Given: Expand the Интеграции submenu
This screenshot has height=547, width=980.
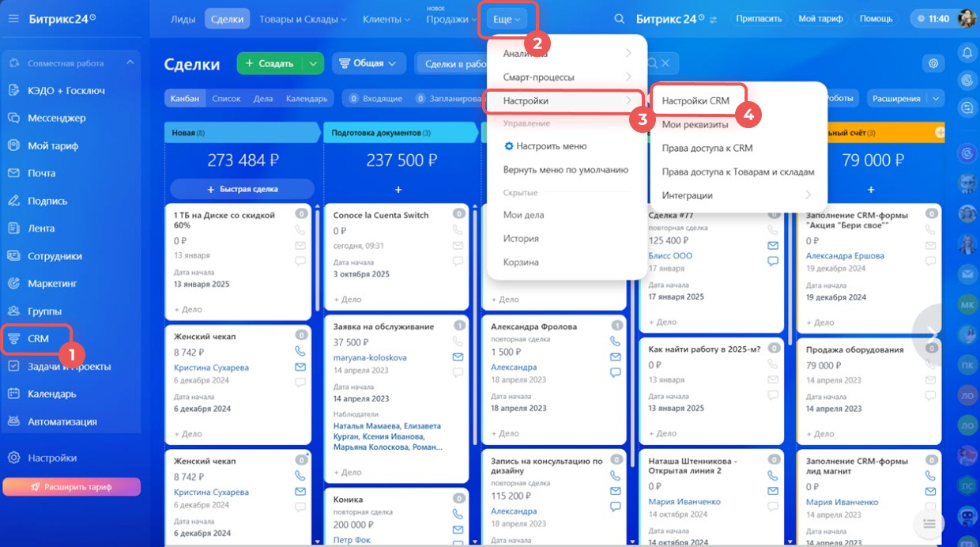Looking at the screenshot, I should [x=807, y=195].
